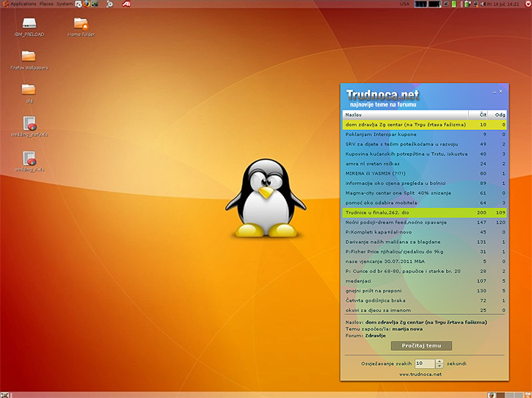
Task: Click the show desktop button bottom-left
Action: 4,394
